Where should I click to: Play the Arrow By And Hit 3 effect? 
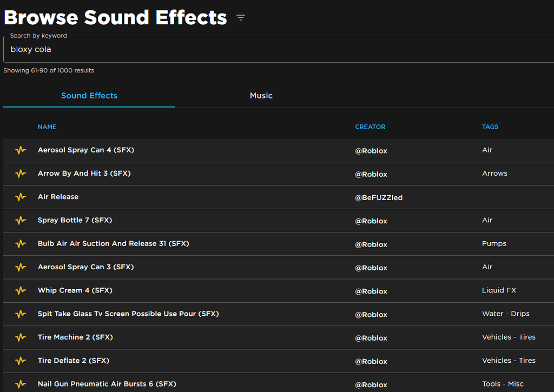click(21, 174)
